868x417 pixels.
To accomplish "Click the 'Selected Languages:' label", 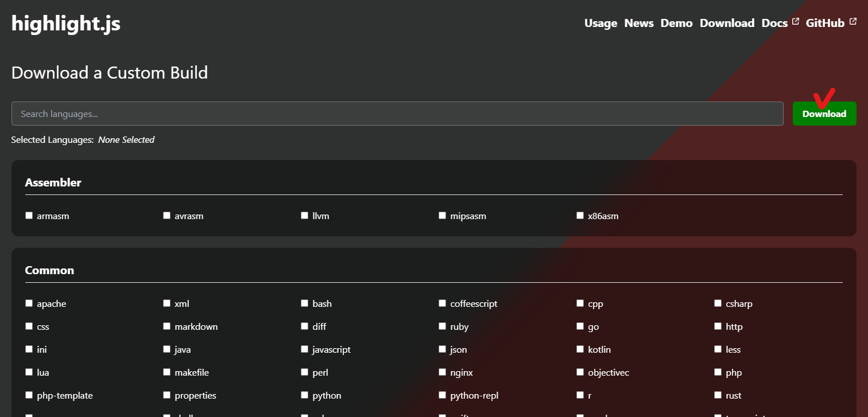I will coord(52,139).
